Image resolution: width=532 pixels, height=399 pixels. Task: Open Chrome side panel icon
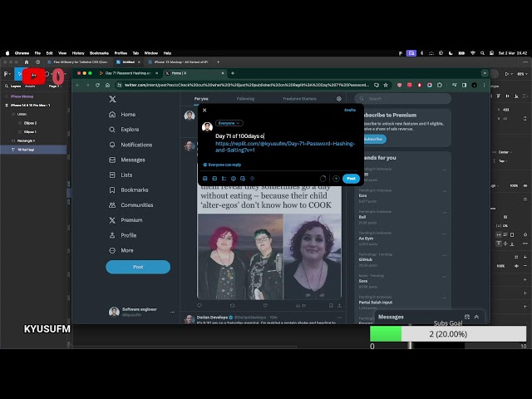click(464, 85)
